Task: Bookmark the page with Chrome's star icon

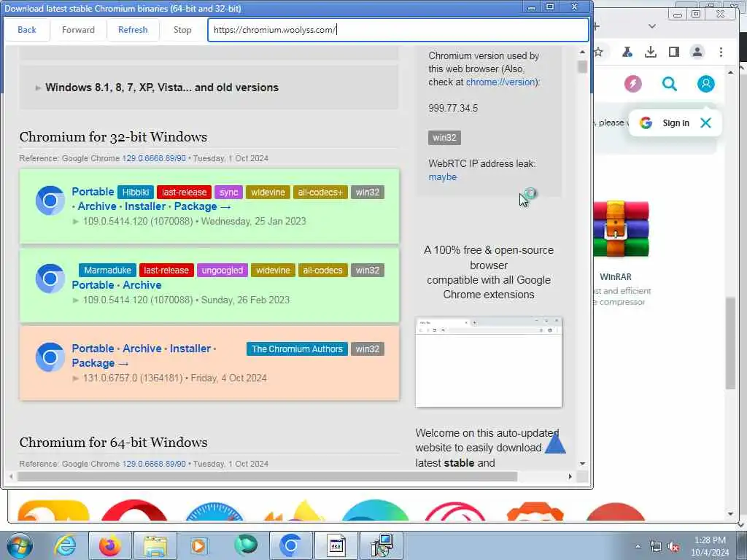Action: [599, 52]
